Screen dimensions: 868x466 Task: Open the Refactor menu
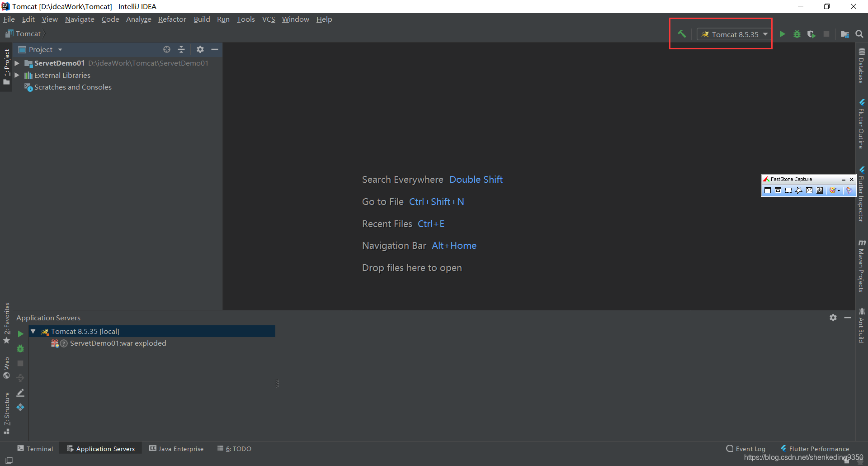(172, 19)
